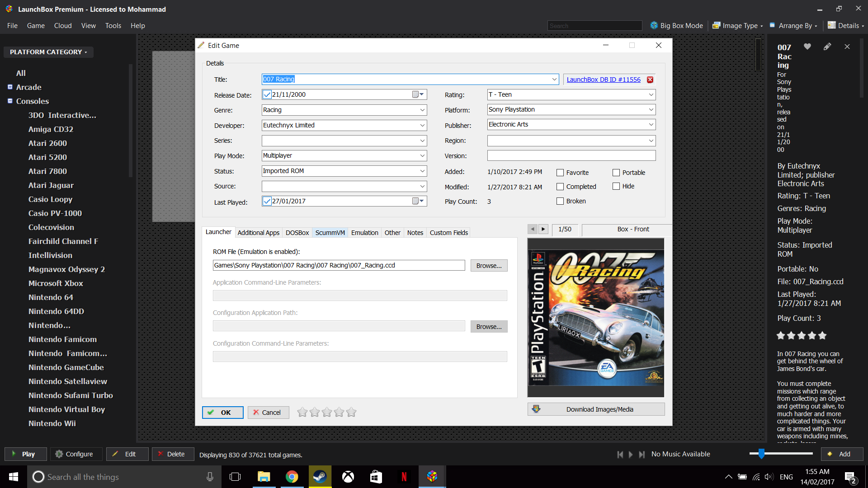Switch to the Emulation tab

[x=364, y=233]
